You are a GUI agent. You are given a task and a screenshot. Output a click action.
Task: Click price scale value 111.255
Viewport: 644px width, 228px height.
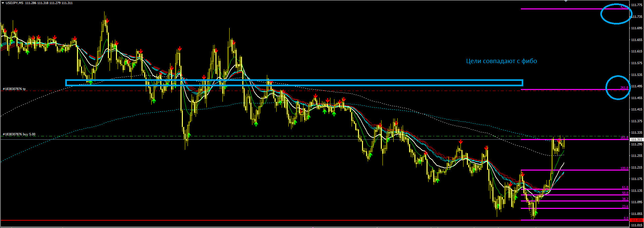click(x=637, y=156)
